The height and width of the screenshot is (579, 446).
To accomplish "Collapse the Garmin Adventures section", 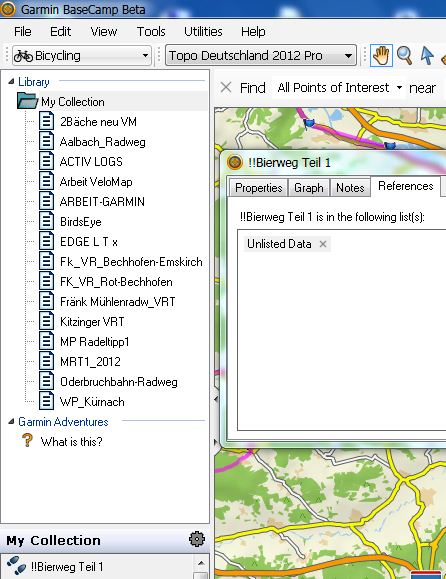I will (11, 421).
